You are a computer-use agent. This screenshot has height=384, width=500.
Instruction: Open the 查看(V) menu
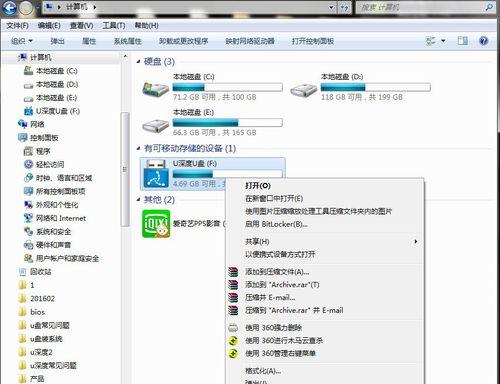(81, 25)
